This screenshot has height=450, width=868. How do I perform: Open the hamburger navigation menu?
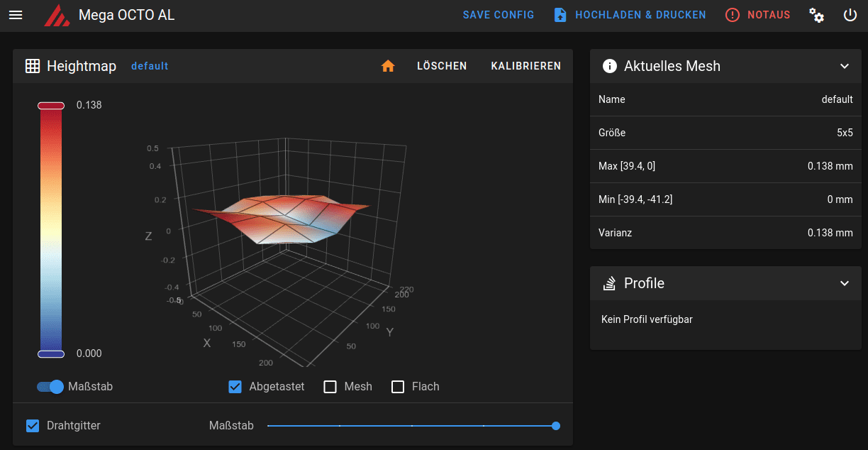pos(16,15)
